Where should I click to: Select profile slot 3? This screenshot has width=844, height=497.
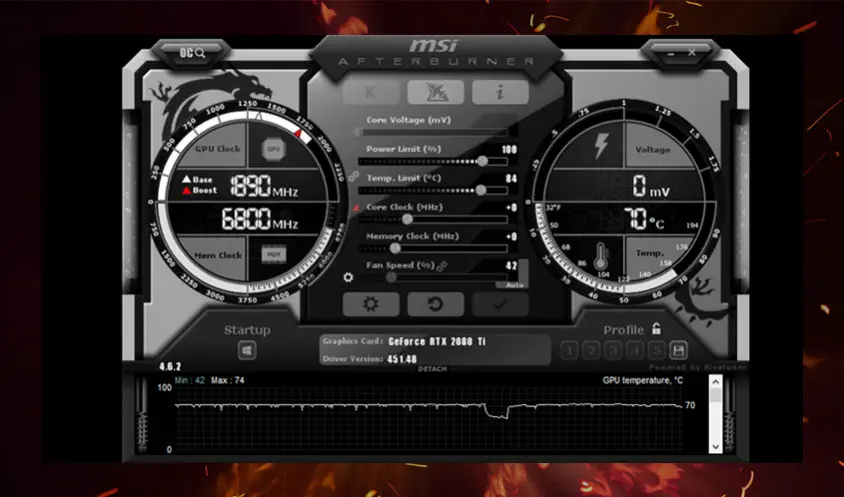click(x=613, y=350)
